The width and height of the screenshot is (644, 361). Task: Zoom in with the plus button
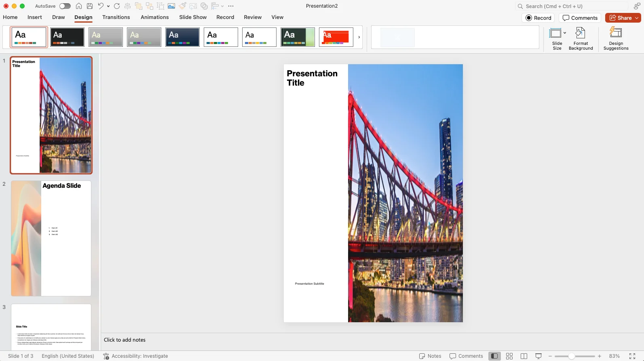pyautogui.click(x=600, y=356)
